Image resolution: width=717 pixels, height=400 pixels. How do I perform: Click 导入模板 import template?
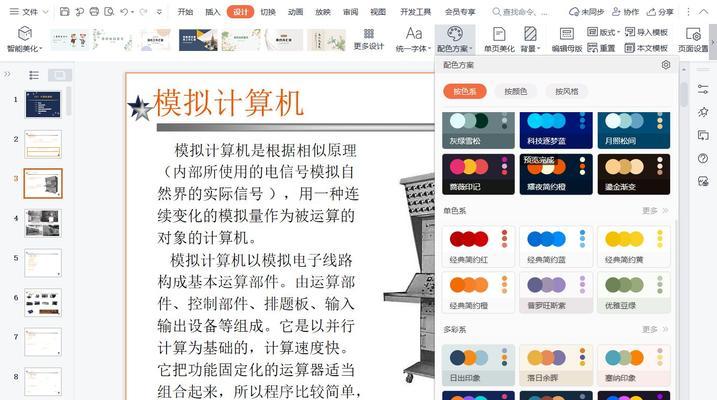tap(646, 32)
